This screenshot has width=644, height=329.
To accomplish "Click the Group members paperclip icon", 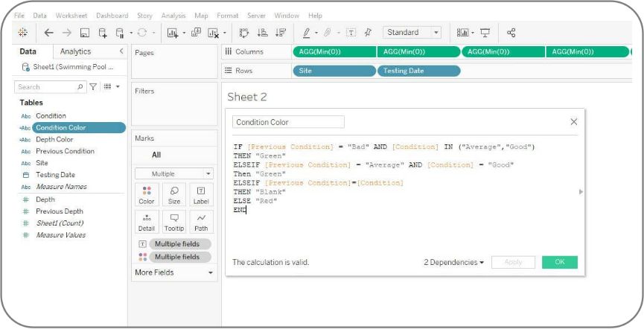I will [328, 33].
